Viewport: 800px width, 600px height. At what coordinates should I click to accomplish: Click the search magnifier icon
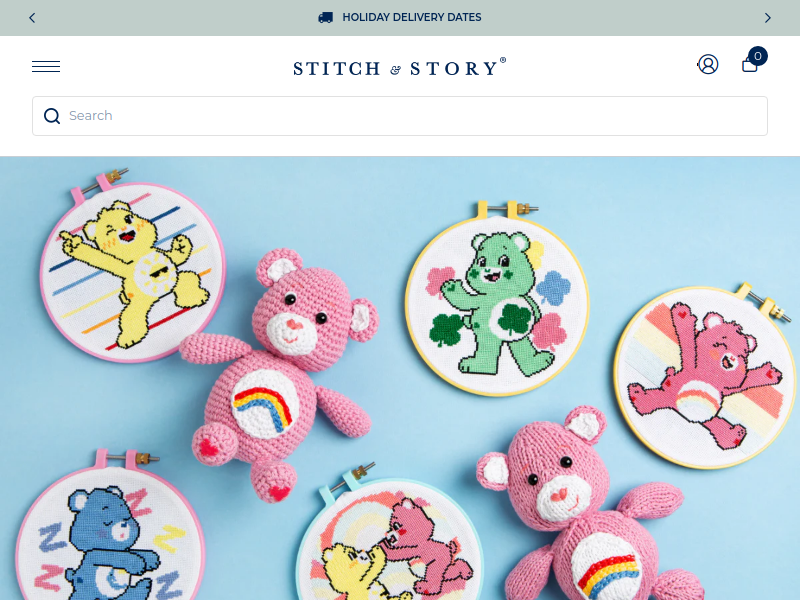pyautogui.click(x=52, y=116)
